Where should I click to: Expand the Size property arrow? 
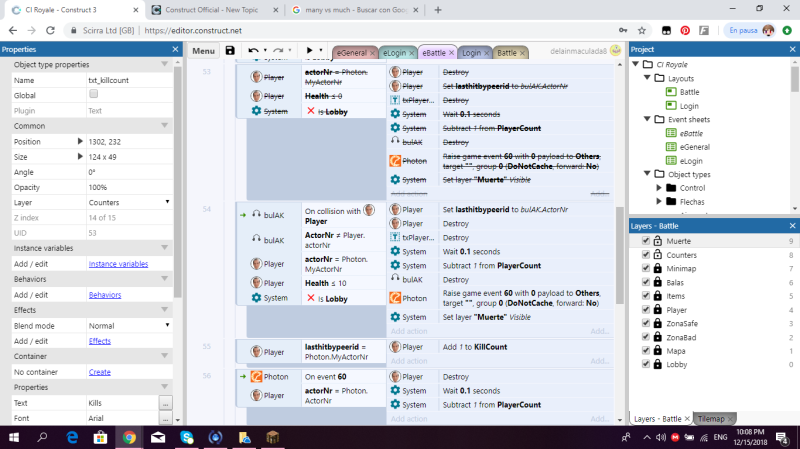[80, 156]
